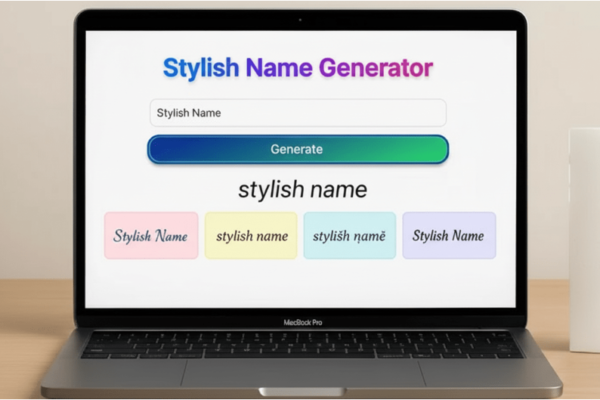The width and height of the screenshot is (600, 400).
Task: Focus the Stylish Name text input field
Action: pyautogui.click(x=297, y=113)
